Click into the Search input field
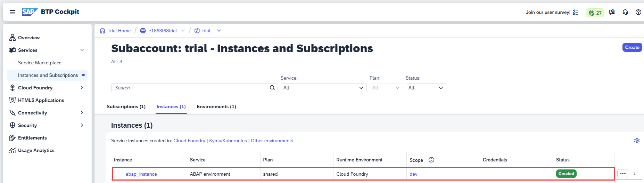The image size is (644, 183). point(189,88)
